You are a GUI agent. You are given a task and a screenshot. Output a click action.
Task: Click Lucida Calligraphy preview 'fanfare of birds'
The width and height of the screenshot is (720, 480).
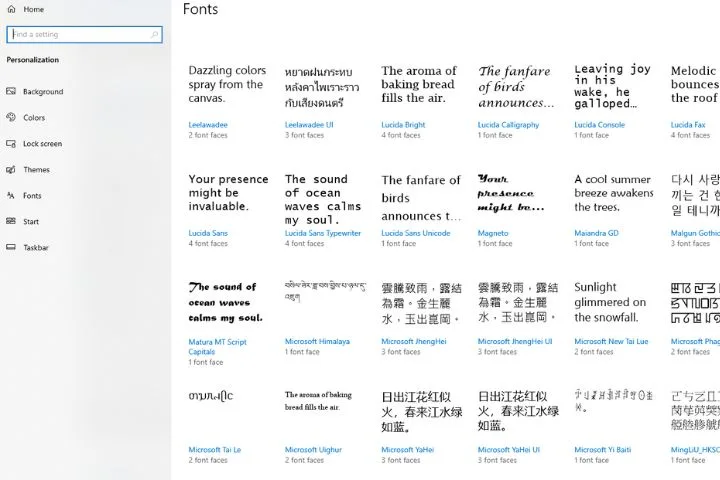516,87
